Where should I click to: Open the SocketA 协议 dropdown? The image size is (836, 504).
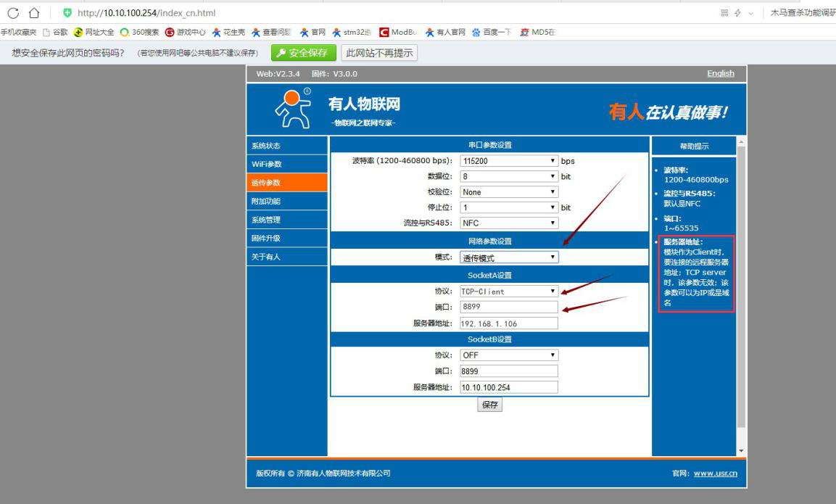tap(509, 292)
